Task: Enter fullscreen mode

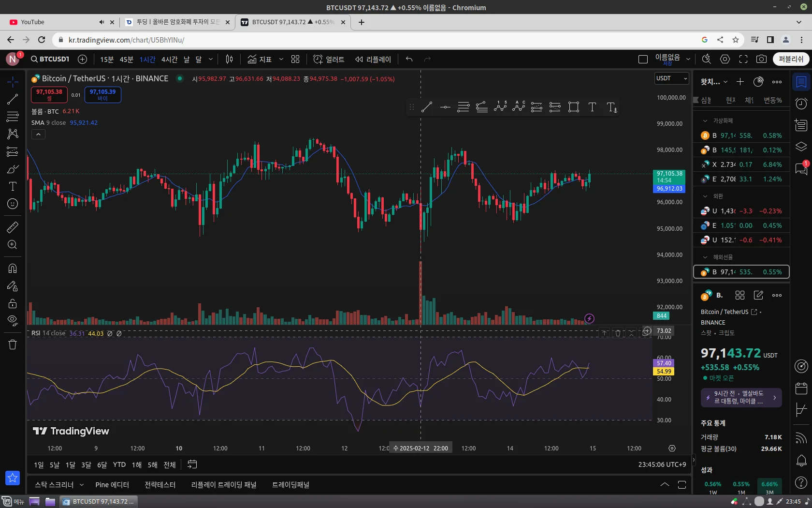Action: point(743,59)
